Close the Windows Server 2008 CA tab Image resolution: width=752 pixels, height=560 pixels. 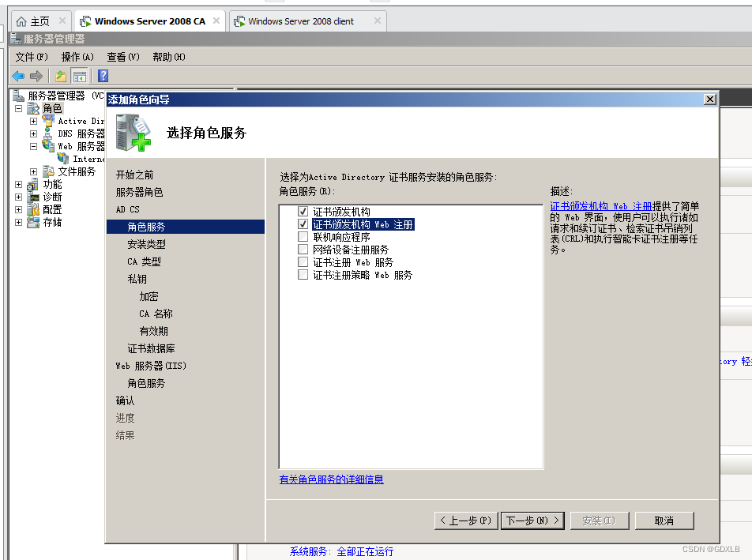point(216,21)
